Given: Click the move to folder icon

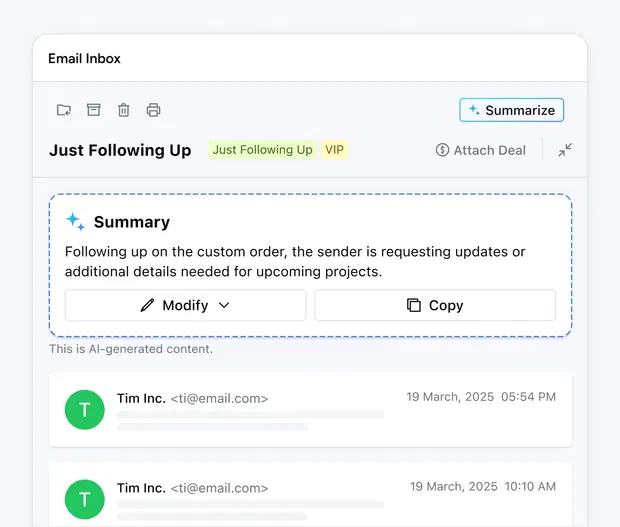Looking at the screenshot, I should (x=64, y=110).
